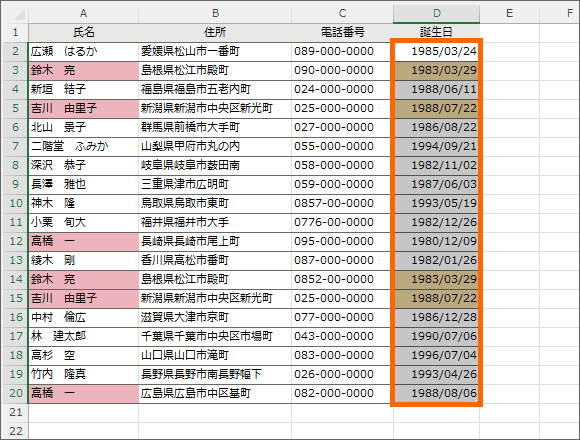Select column E header
The height and width of the screenshot is (440, 580).
pyautogui.click(x=510, y=14)
